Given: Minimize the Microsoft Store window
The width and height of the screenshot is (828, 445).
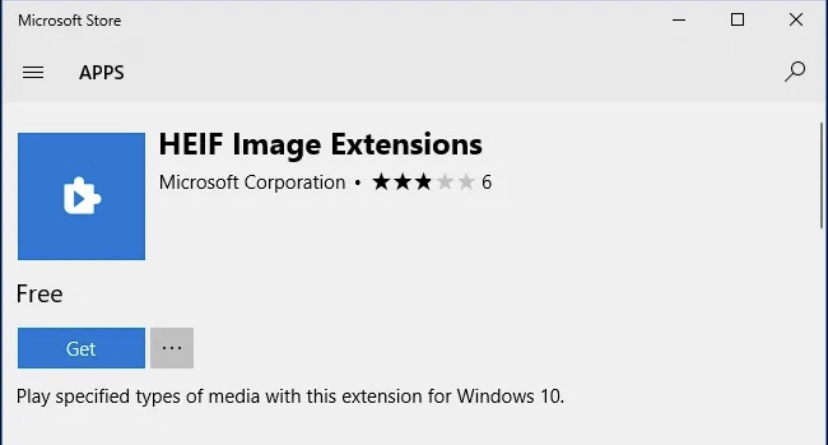Looking at the screenshot, I should click(679, 20).
